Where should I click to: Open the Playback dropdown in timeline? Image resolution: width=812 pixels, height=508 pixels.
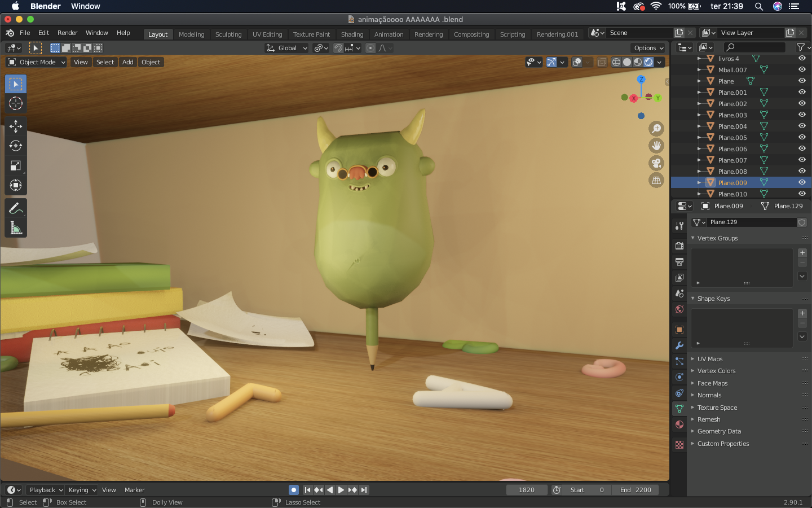tap(46, 490)
